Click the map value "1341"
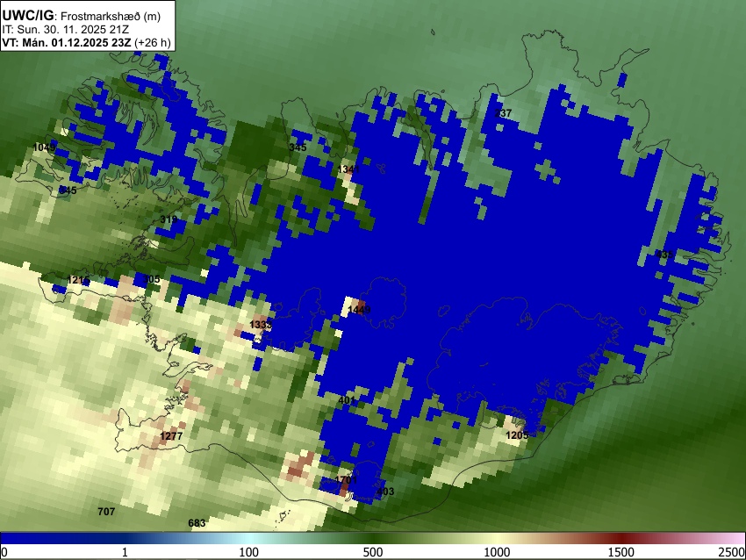Screen dimensions: 746x560 tap(348, 169)
